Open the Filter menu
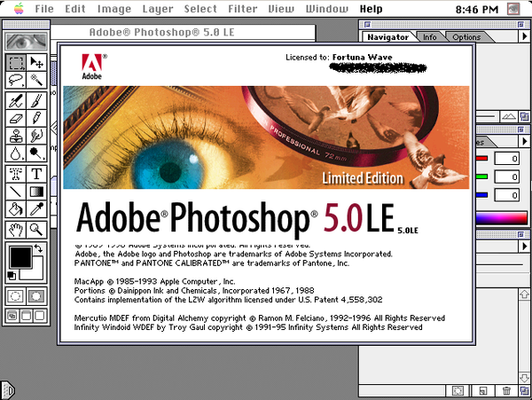 tap(243, 9)
